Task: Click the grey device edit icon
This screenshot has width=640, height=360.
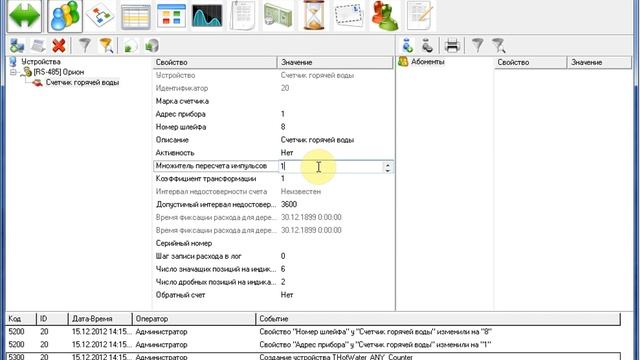Action: click(x=38, y=45)
